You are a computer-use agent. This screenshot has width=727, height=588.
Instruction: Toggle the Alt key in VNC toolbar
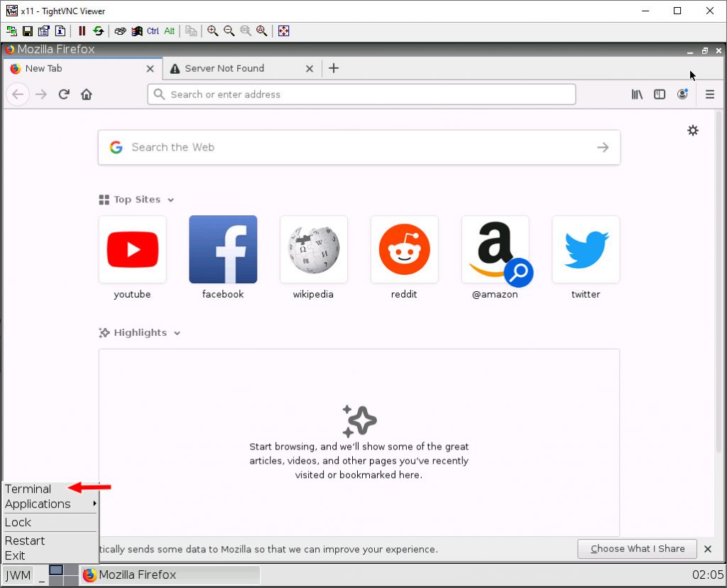(x=169, y=31)
